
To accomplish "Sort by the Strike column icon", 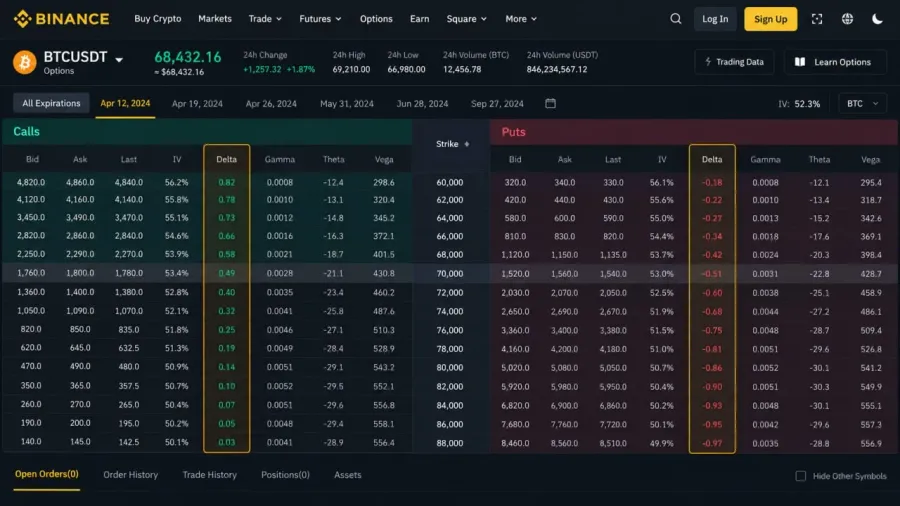I will click(x=467, y=144).
